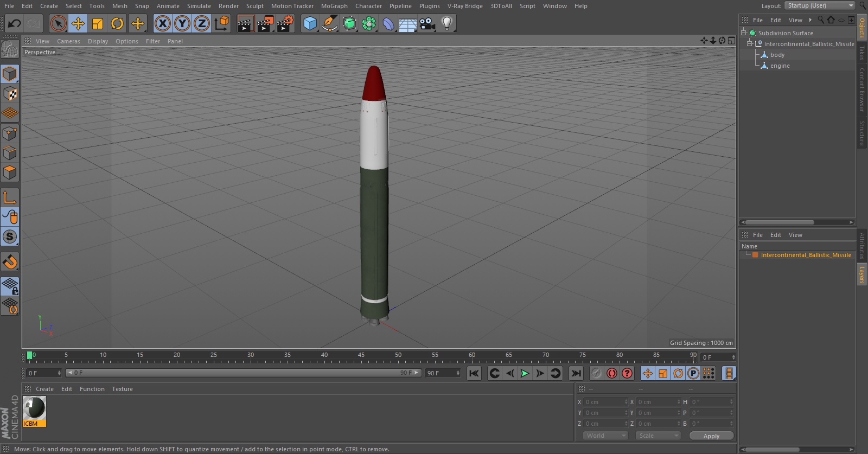The image size is (868, 454).
Task: Add a Cube primitive object
Action: 310,23
